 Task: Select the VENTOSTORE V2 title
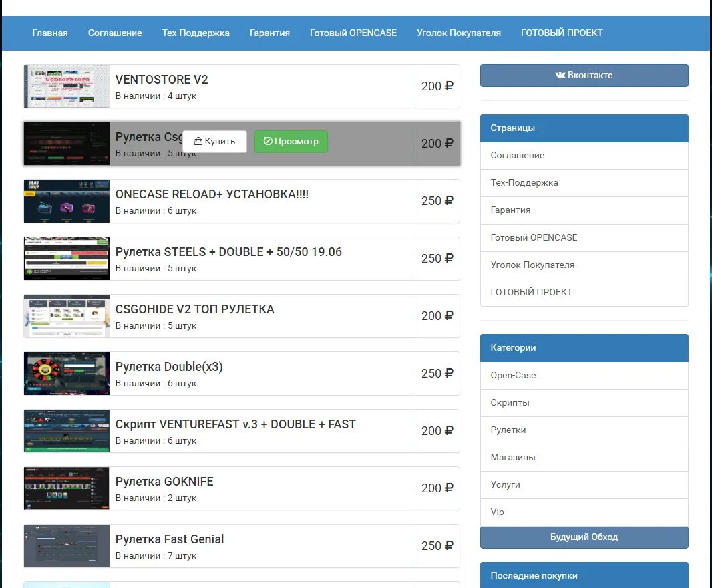coord(162,80)
